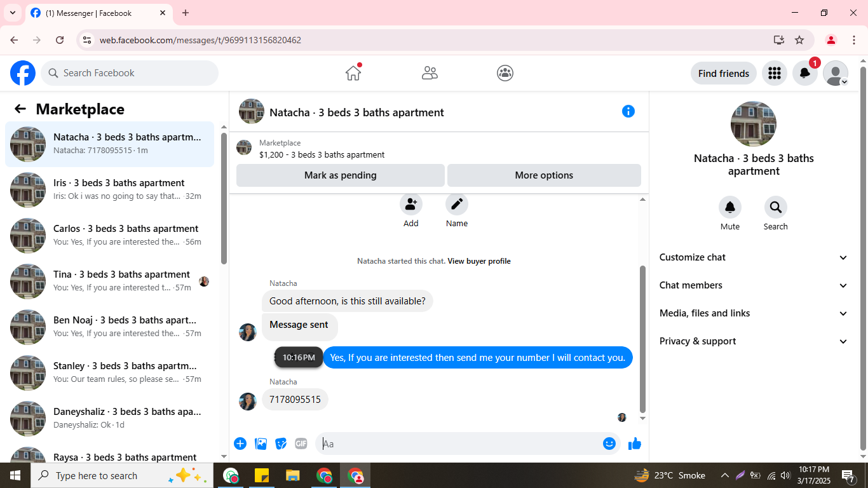Add people to the chat

pyautogui.click(x=411, y=205)
